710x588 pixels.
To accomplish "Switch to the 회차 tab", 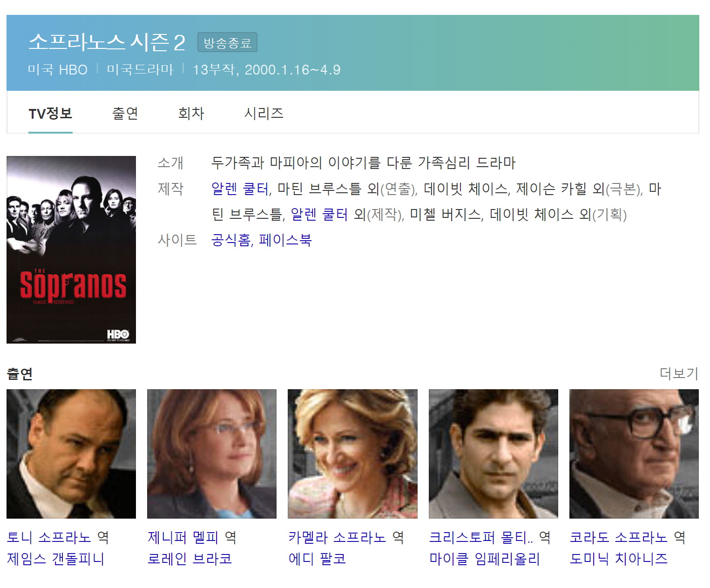I will pyautogui.click(x=191, y=113).
